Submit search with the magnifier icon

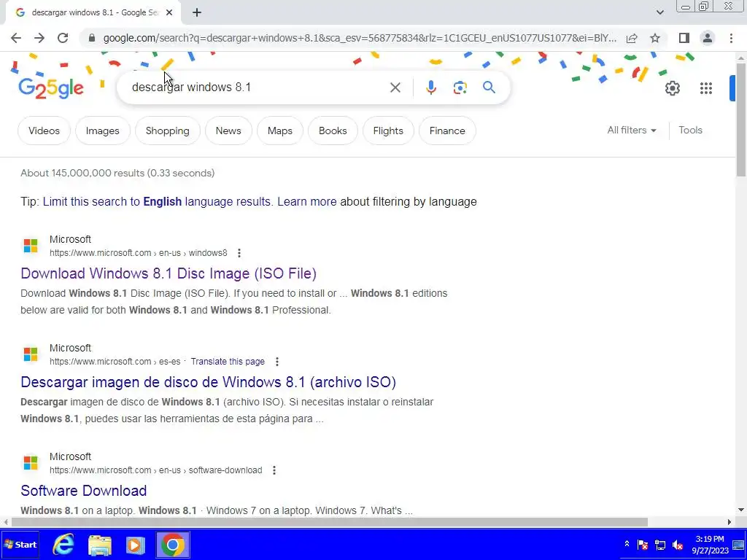pyautogui.click(x=489, y=87)
